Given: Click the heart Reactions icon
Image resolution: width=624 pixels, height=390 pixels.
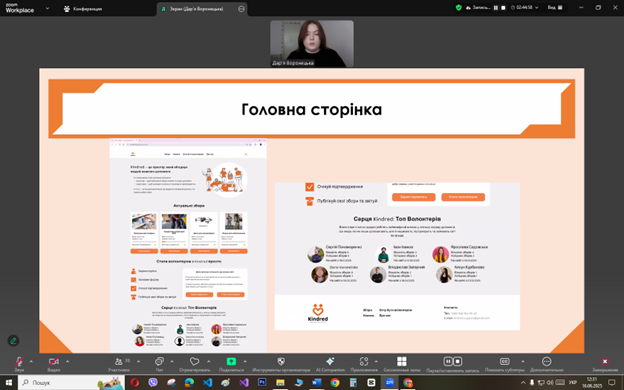Looking at the screenshot, I should tap(195, 361).
